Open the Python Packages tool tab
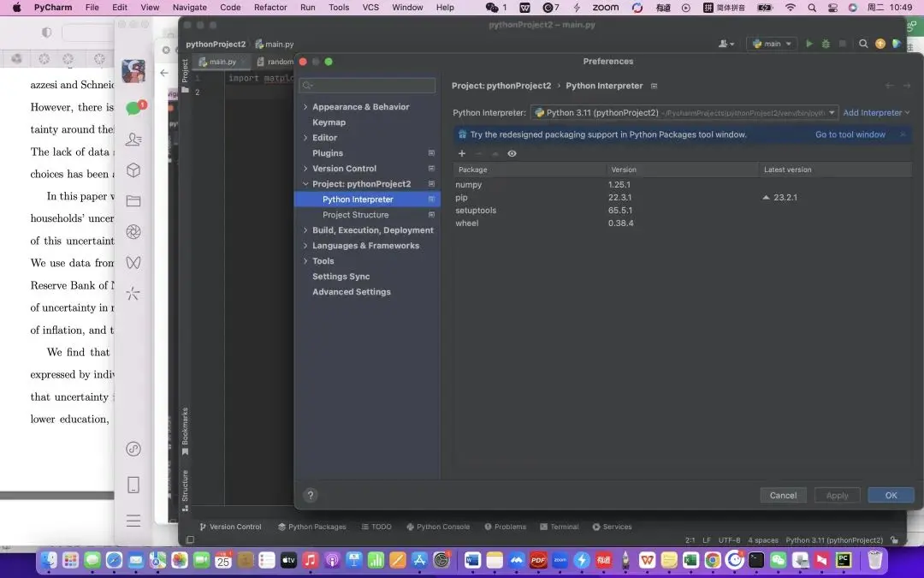The image size is (924, 578). click(x=312, y=527)
